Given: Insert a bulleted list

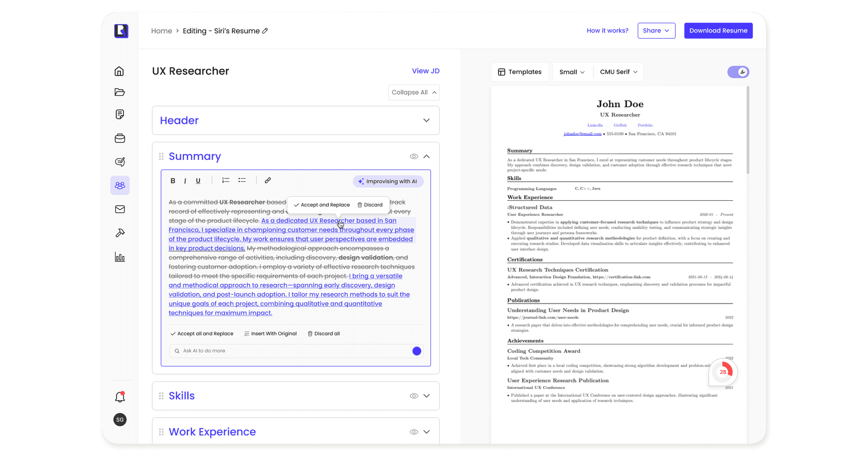Looking at the screenshot, I should 242,180.
